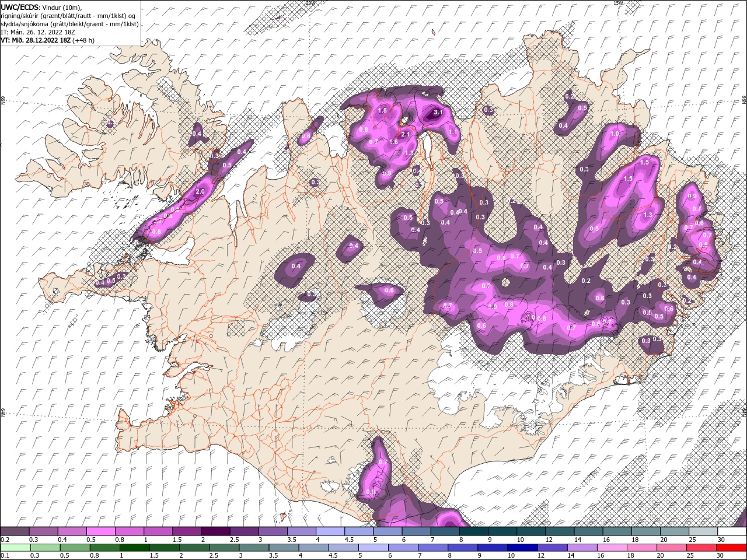Viewport: 747px width, 560px height.
Task: Select upper legend swatch starting at 9
Action: 502,531
